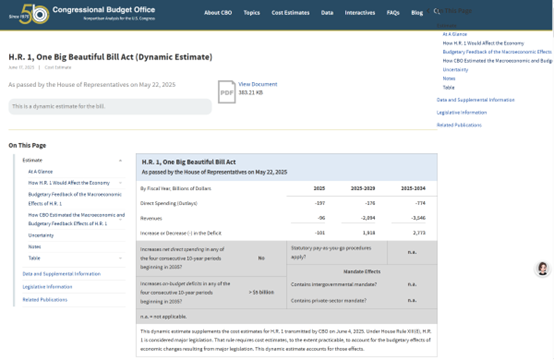Click the Mandate Effects heading

(362, 271)
